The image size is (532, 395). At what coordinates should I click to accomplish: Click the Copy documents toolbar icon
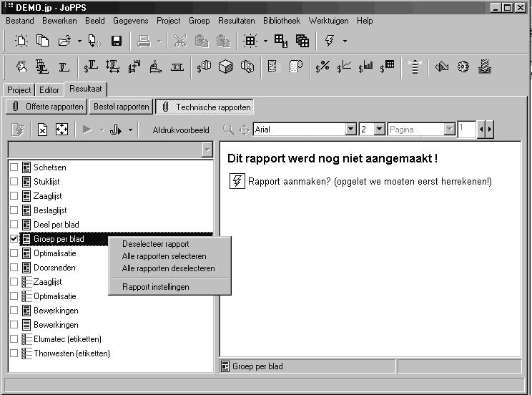[x=43, y=41]
